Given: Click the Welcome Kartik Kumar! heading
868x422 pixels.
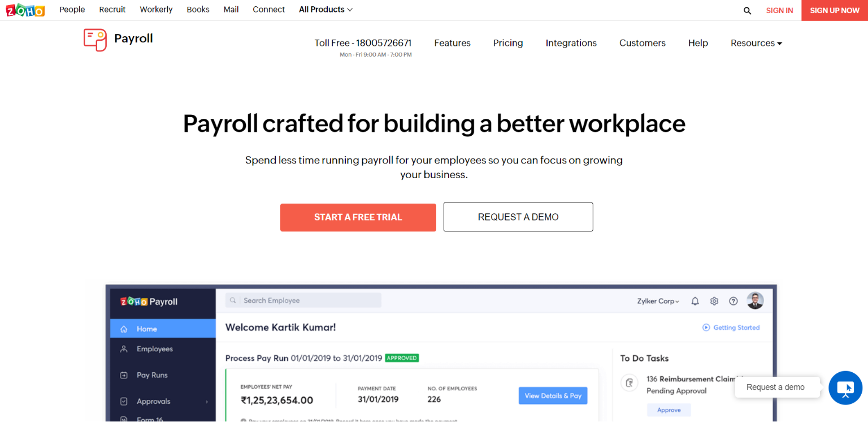Looking at the screenshot, I should tap(281, 328).
